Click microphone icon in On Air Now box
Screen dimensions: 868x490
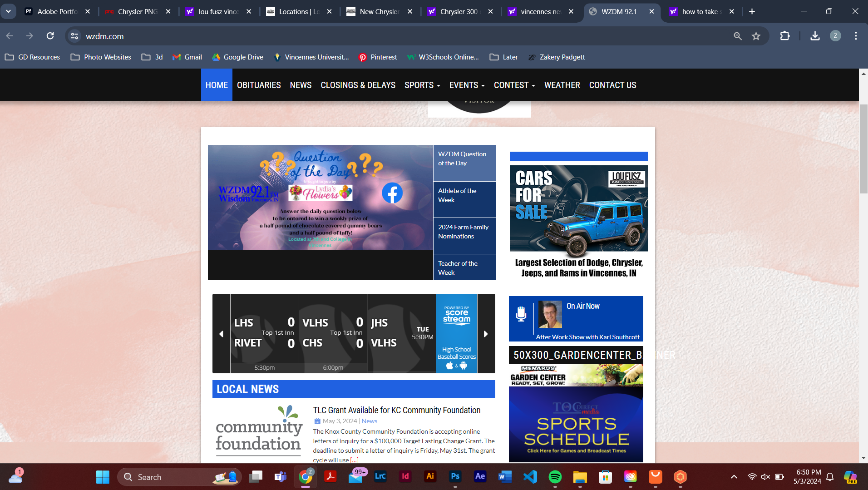[x=521, y=314]
